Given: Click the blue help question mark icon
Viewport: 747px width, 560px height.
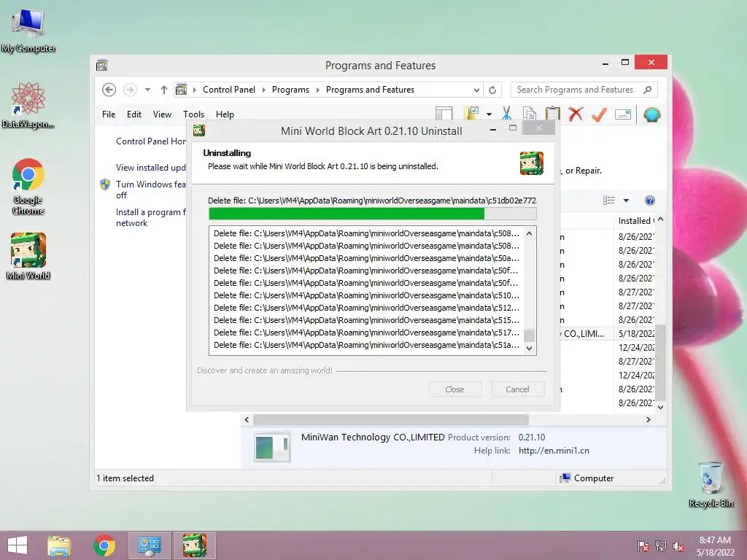Looking at the screenshot, I should 650,201.
